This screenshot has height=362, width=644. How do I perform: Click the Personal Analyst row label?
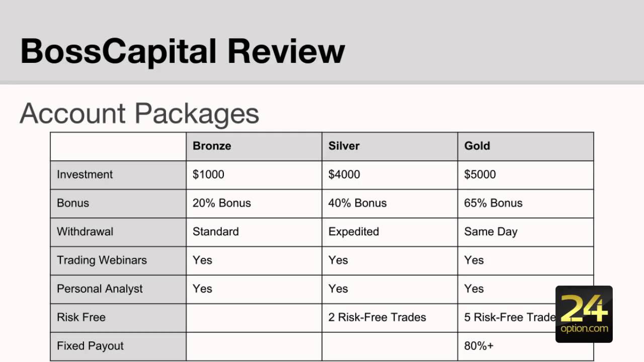click(x=100, y=289)
